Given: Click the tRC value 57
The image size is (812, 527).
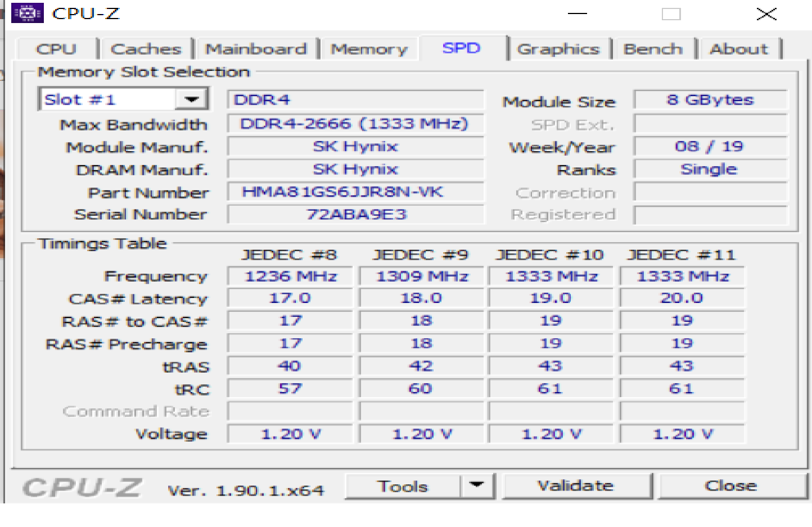Looking at the screenshot, I should pos(290,388).
